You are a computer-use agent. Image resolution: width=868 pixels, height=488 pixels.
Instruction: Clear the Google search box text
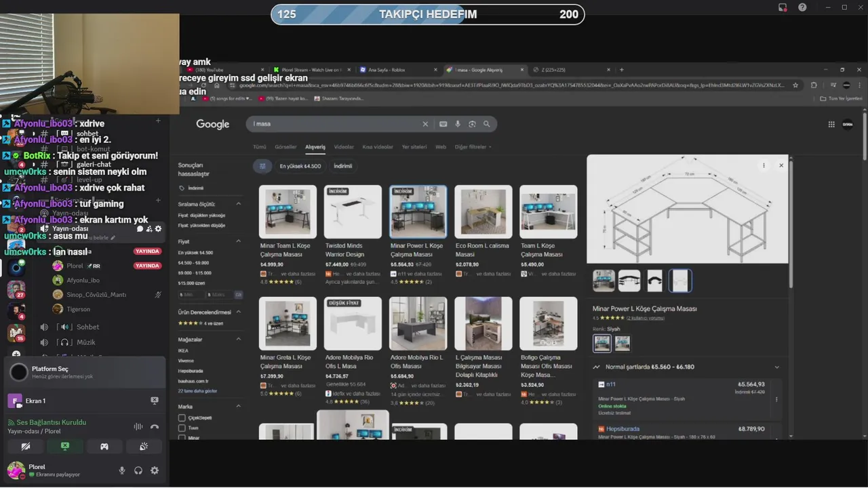tap(425, 124)
